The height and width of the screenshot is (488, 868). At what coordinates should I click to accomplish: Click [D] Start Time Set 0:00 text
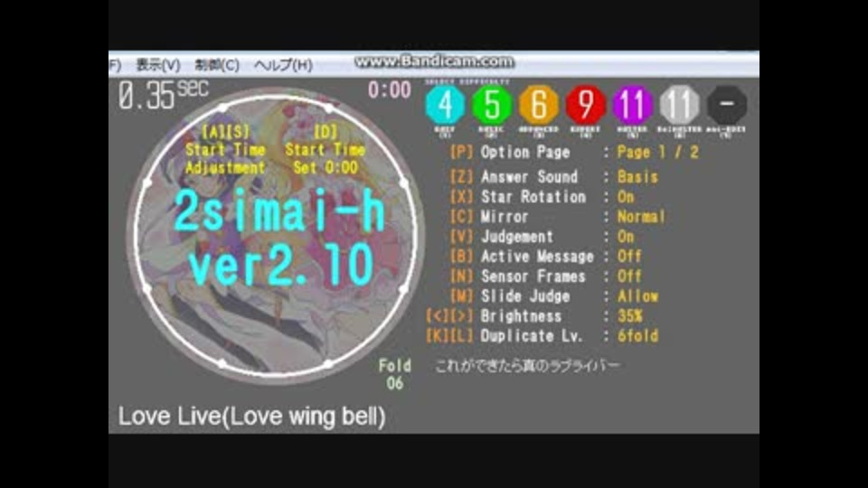(x=325, y=150)
